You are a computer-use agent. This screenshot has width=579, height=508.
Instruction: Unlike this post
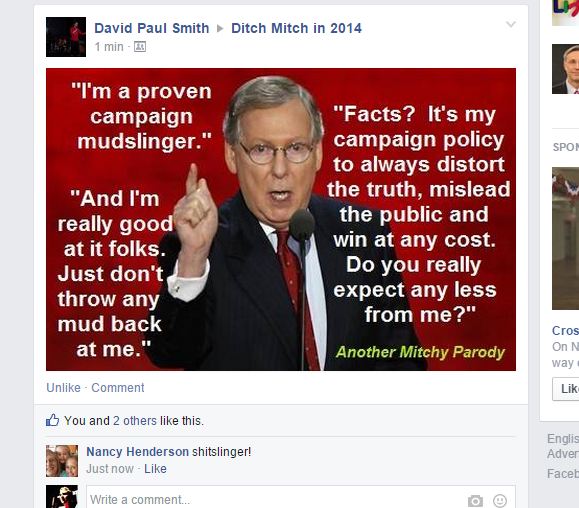click(x=63, y=388)
